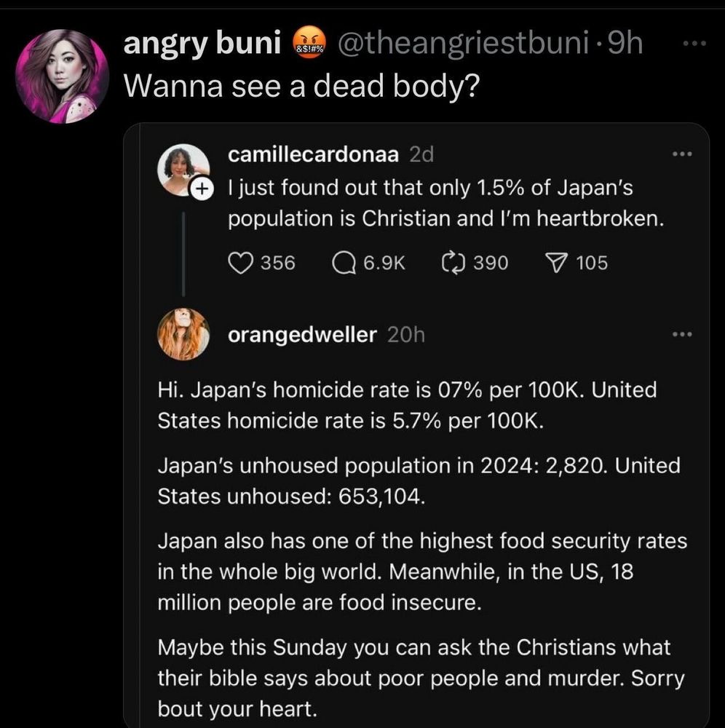Expand more options for camillecardonaa's post

coord(680,155)
